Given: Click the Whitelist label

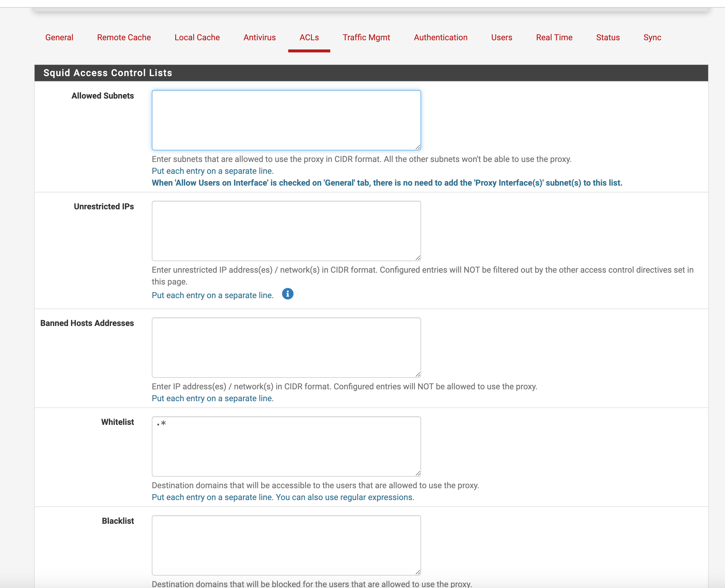Looking at the screenshot, I should click(117, 422).
